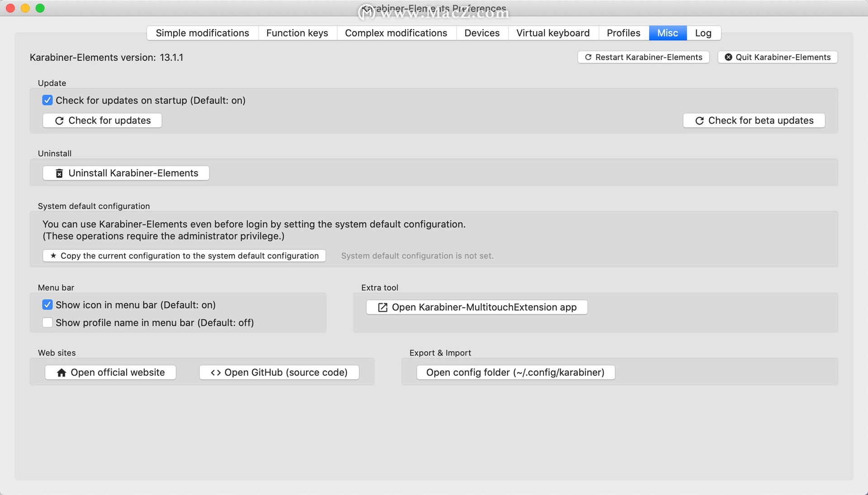Switch to the Simple modifications tab
The height and width of the screenshot is (495, 868).
click(x=203, y=33)
